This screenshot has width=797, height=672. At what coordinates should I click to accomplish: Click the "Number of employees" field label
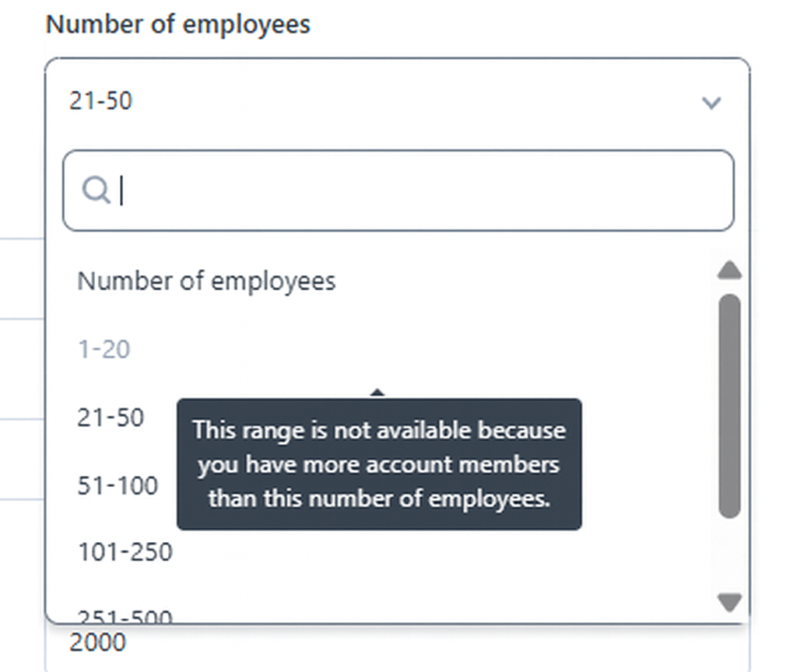177,24
